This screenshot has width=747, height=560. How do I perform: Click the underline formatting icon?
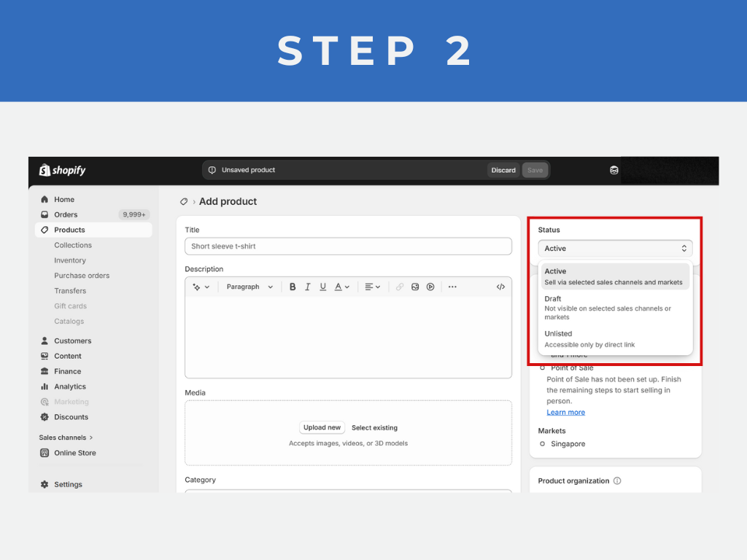(x=323, y=287)
